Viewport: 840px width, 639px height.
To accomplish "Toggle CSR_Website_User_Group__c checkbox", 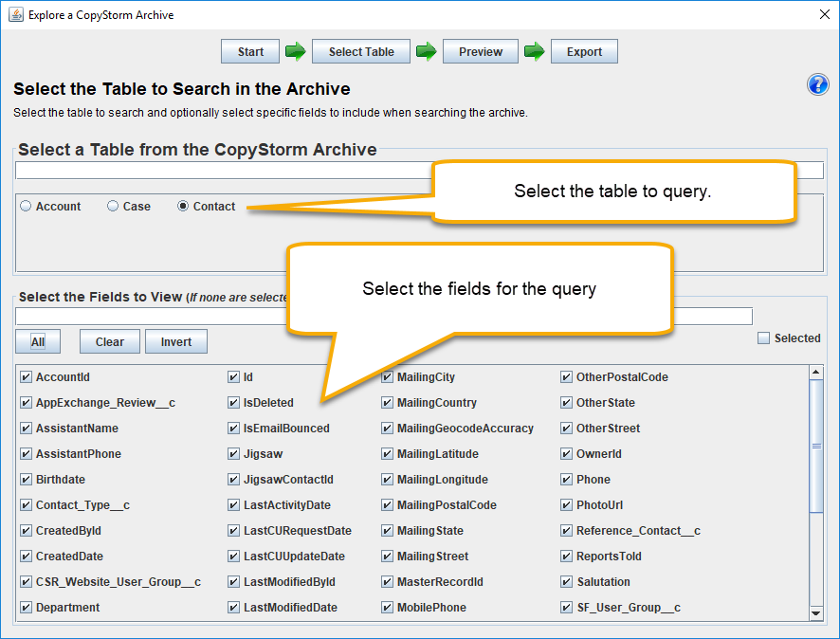I will coord(26,582).
